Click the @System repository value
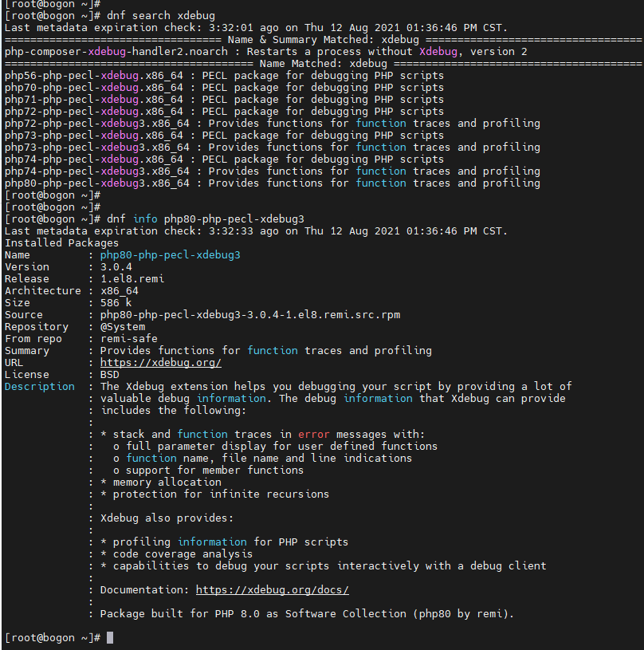The height and width of the screenshot is (650, 644). [x=122, y=327]
